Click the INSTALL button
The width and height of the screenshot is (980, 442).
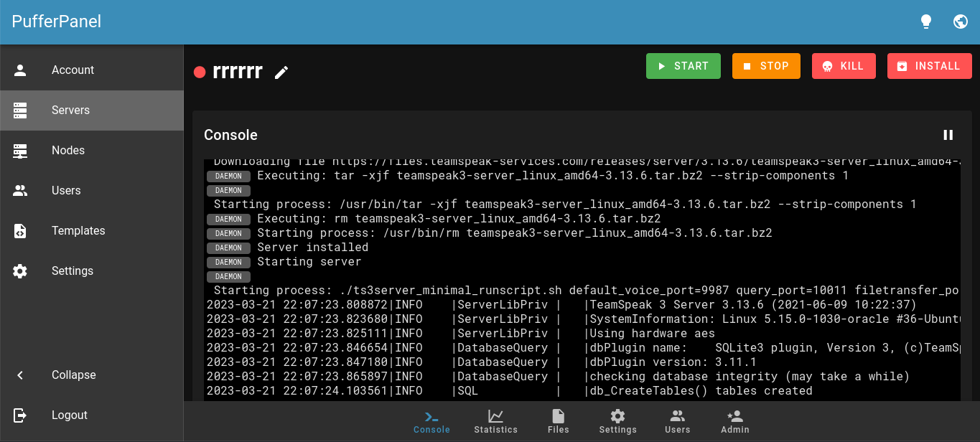929,65
